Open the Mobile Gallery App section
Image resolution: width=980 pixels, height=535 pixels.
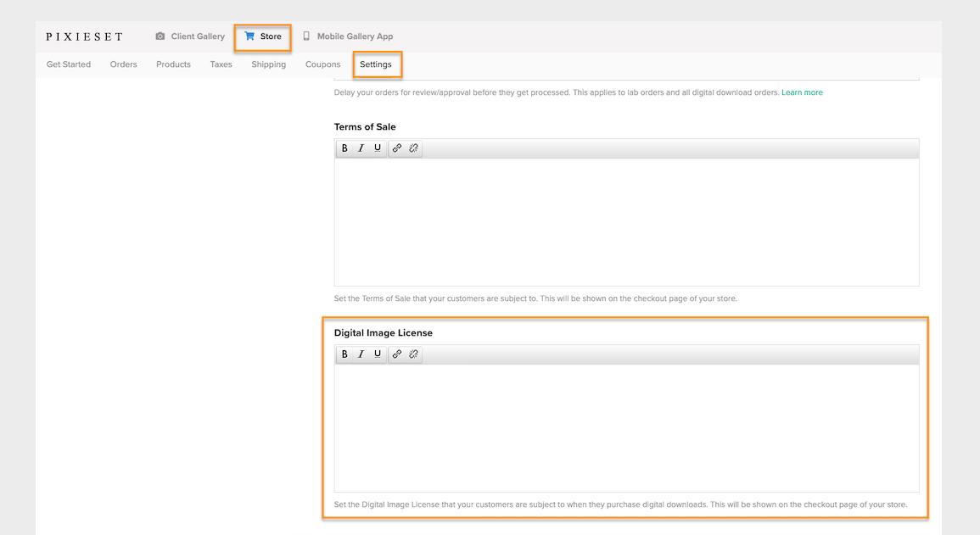(348, 36)
